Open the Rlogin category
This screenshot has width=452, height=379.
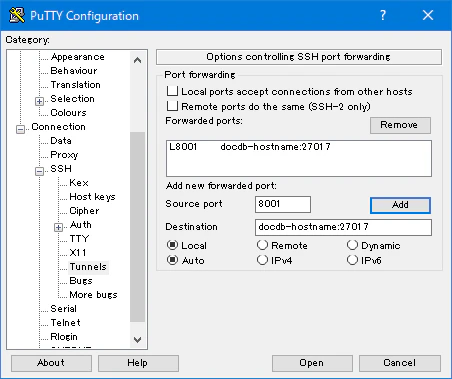(64, 337)
